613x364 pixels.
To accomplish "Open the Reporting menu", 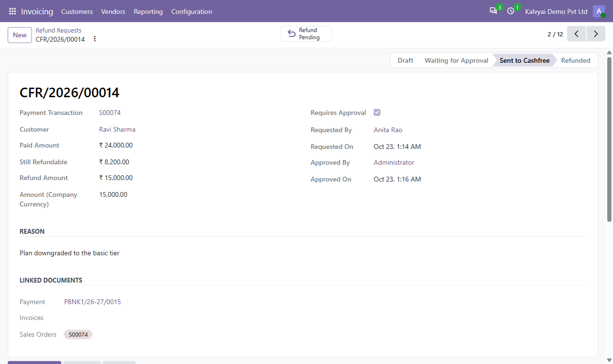I will pos(148,11).
